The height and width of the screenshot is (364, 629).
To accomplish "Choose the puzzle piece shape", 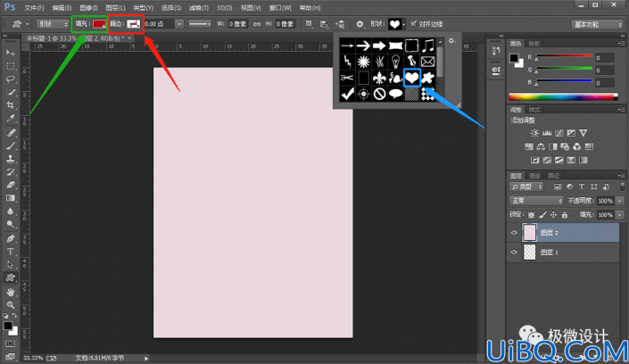I will pyautogui.click(x=427, y=78).
